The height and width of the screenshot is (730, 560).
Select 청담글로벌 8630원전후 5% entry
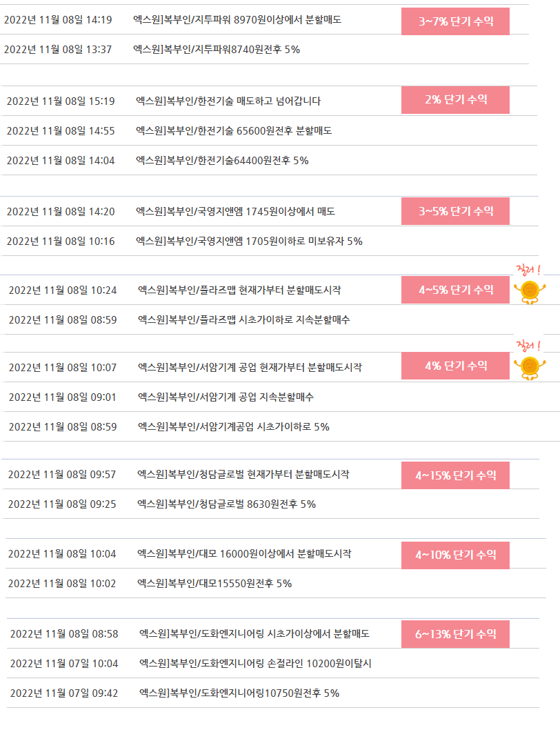coord(226,504)
